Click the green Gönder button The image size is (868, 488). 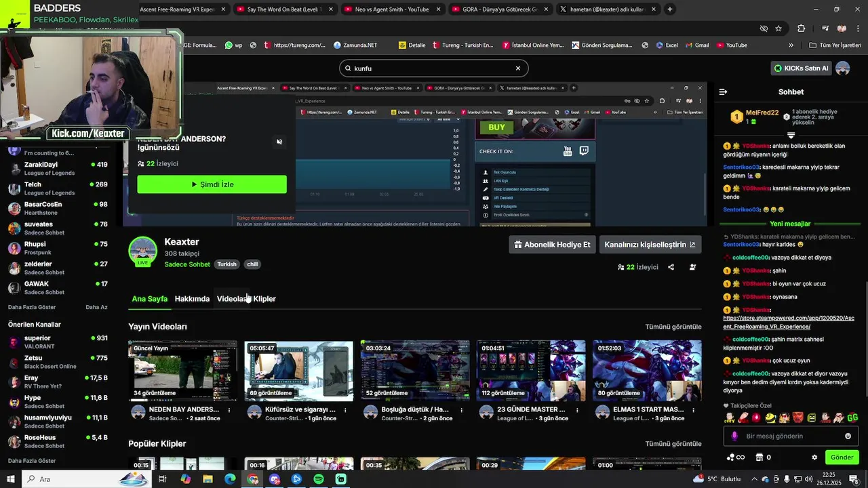coord(842,457)
